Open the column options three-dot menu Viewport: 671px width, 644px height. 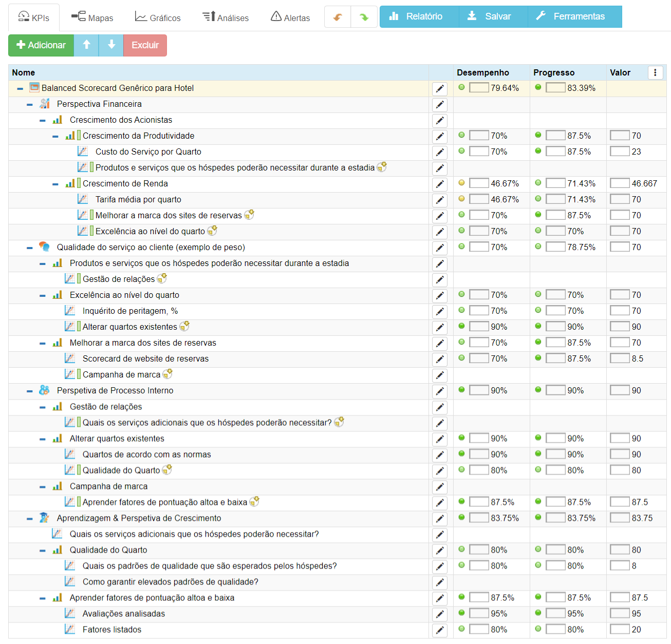[x=655, y=72]
